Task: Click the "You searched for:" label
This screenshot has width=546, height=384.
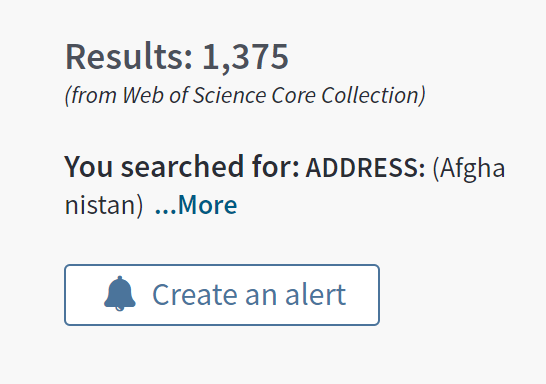Action: coord(182,167)
